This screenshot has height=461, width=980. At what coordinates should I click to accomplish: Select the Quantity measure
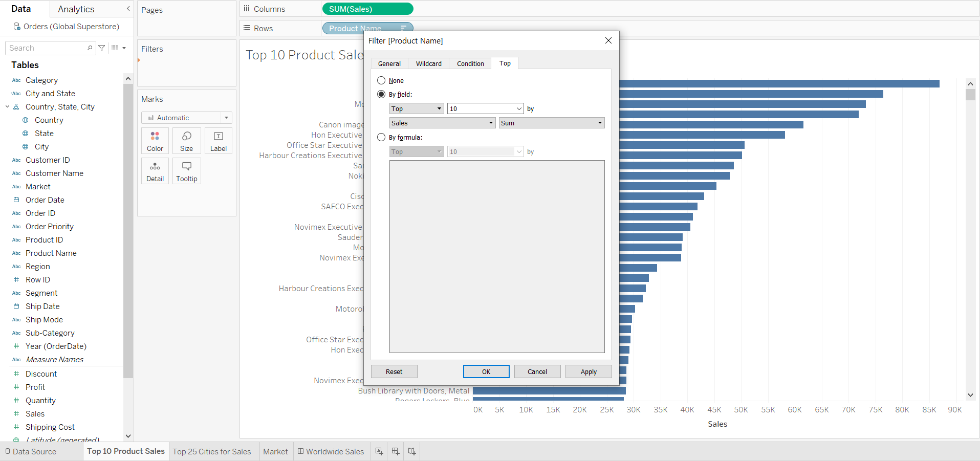point(40,401)
